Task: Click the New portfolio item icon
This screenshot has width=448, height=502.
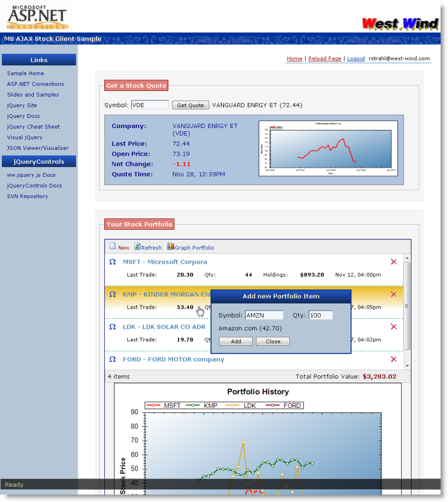Action: (113, 247)
